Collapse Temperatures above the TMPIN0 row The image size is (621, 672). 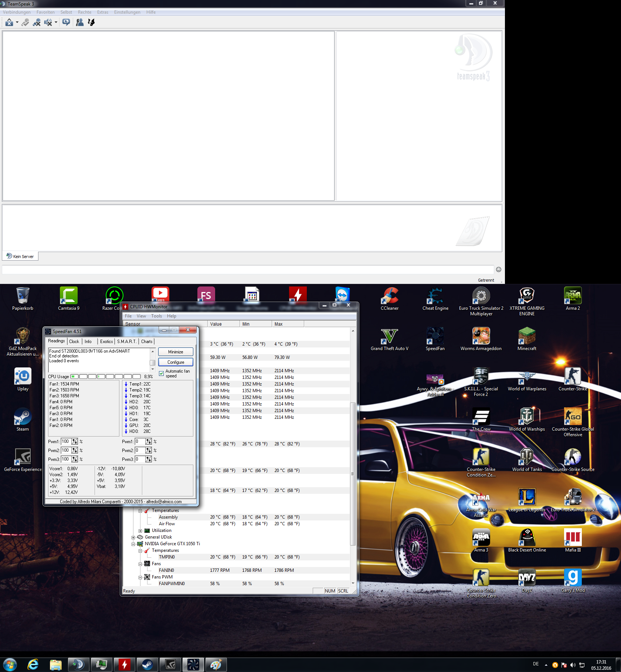click(140, 550)
